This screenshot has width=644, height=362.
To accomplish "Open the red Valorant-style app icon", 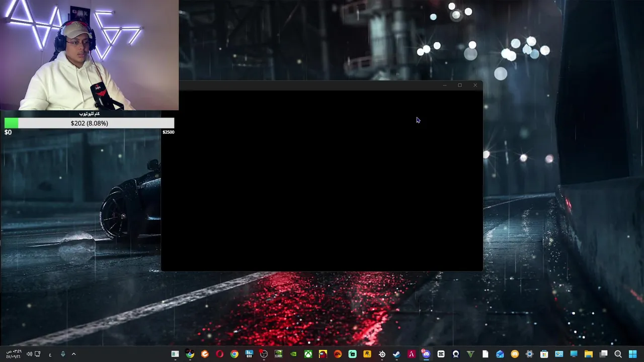I will point(412,354).
